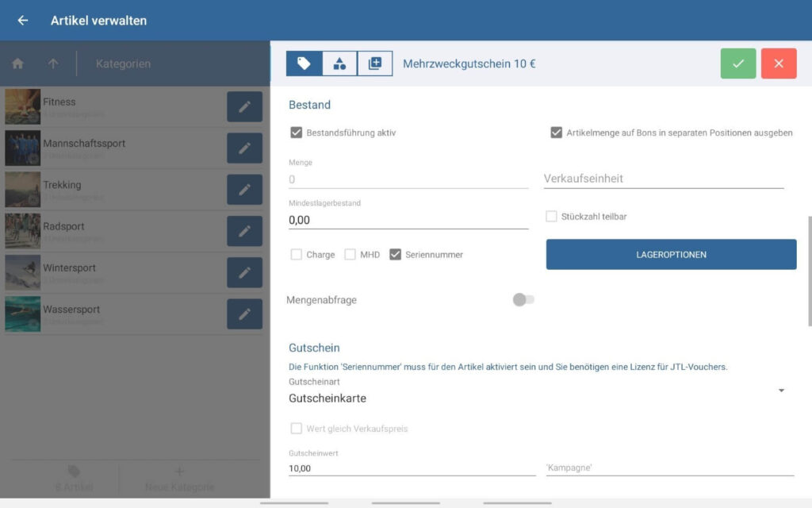Edit the Wassersport category pencil icon
The width and height of the screenshot is (812, 508).
pos(244,314)
